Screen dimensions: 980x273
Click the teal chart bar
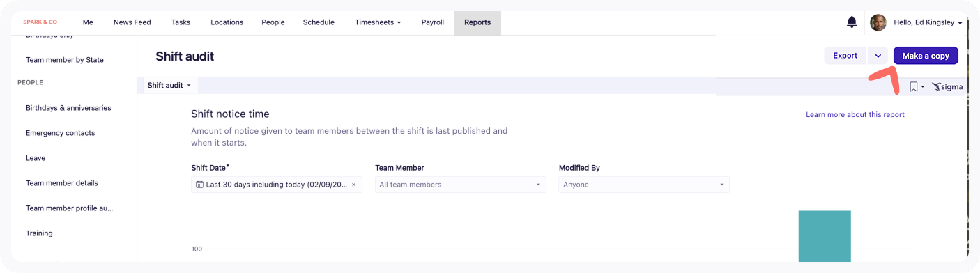(825, 236)
